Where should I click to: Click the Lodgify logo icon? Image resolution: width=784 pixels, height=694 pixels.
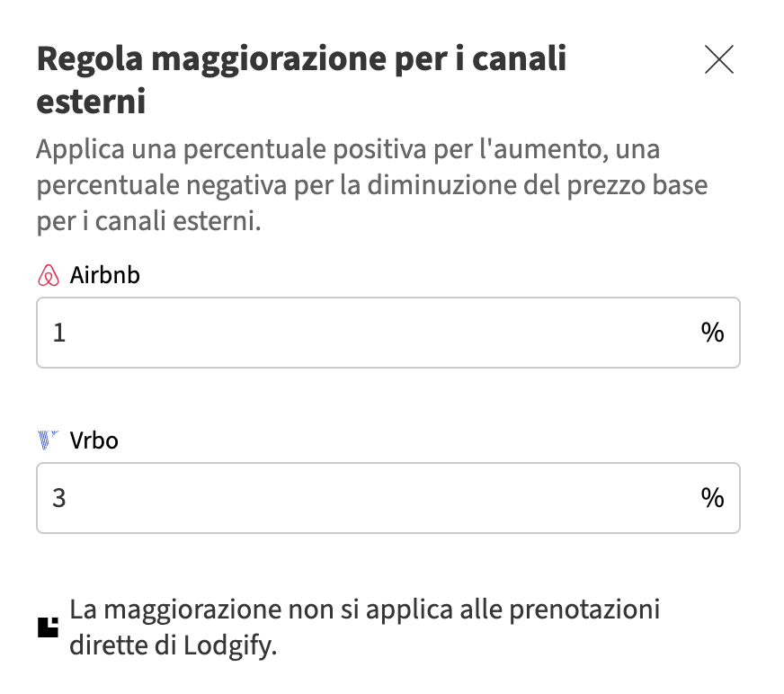point(49,627)
